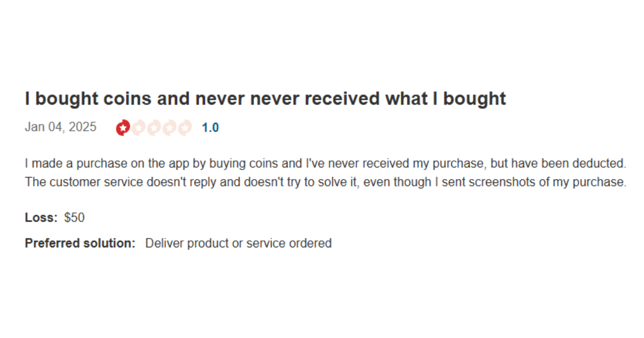Click the fifth rating star
The image size is (644, 338).
(185, 128)
